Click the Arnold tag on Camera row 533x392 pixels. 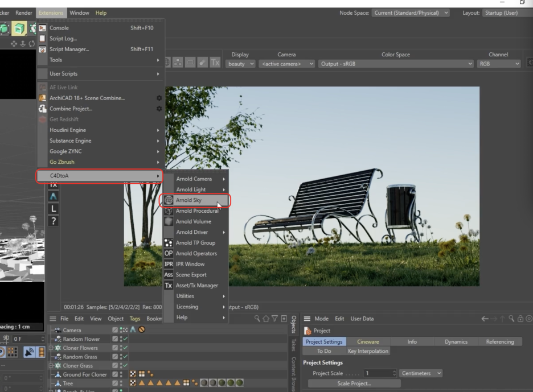[133, 329]
